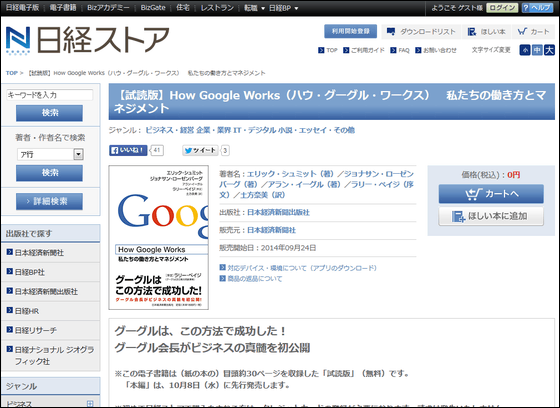Screen dimensions: 560x408
Task: Click the 利用開始登録 registration button
Action: 350,31
